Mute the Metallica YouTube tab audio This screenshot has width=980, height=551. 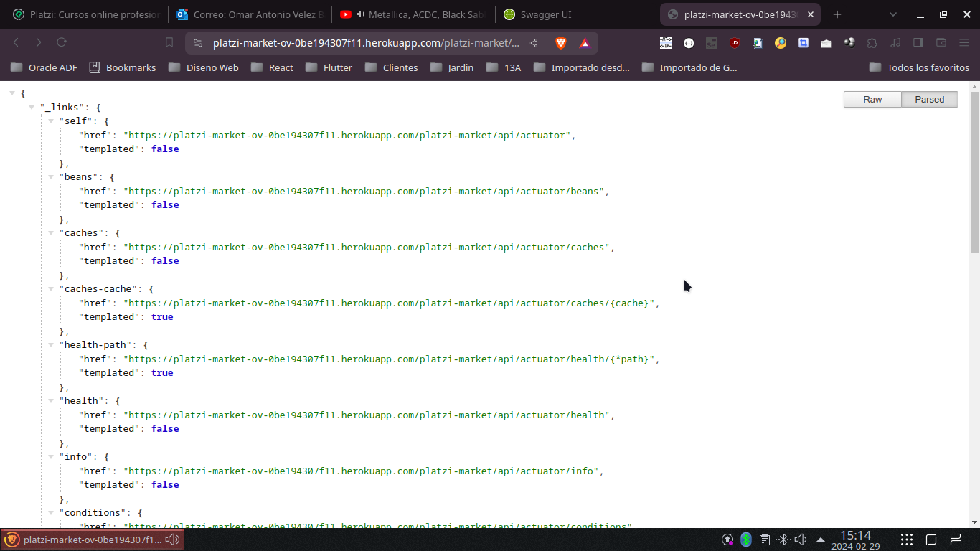tap(361, 14)
